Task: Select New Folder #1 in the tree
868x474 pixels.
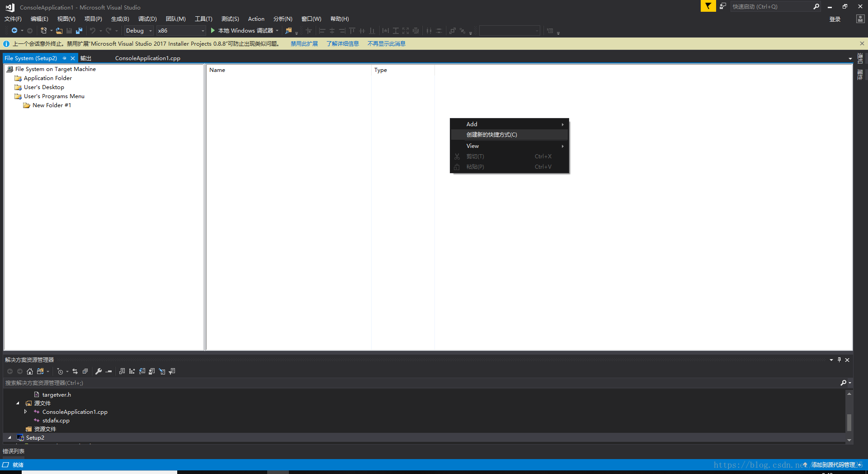Action: [x=52, y=105]
